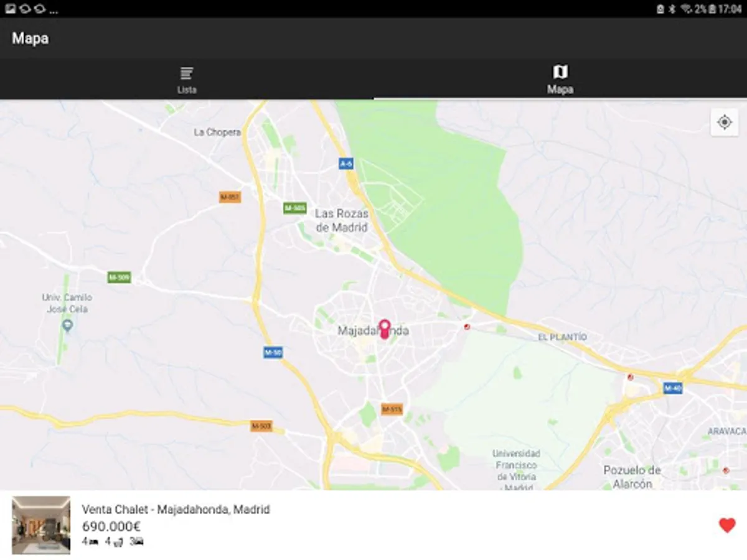747x560 pixels.
Task: Tap the M-509 green road sign
Action: point(119,277)
